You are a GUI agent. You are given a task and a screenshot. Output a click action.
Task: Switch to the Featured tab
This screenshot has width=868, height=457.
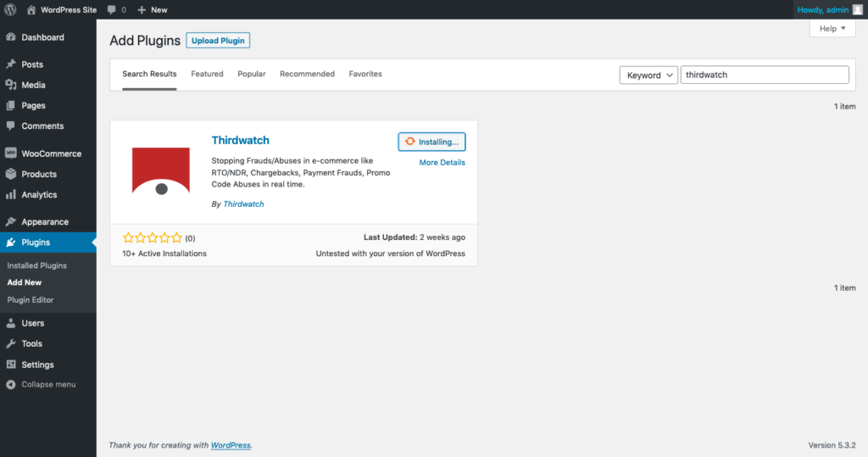coord(207,74)
